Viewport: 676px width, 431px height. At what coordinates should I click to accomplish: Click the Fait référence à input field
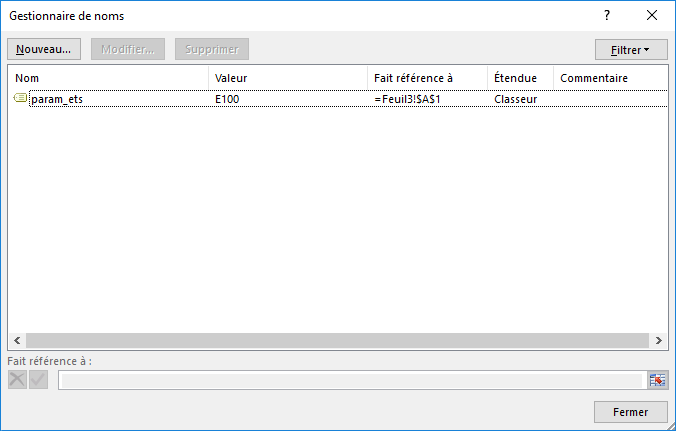(x=350, y=380)
